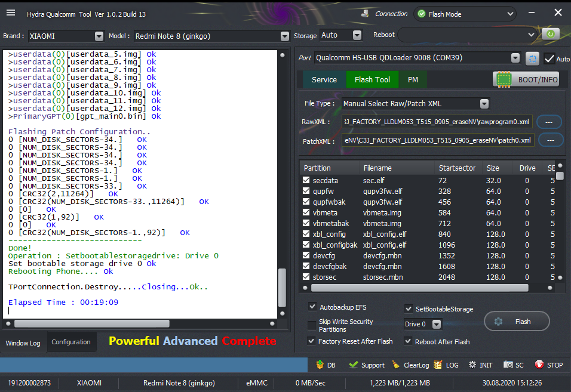Open the Brand dropdown showing XIAOMI
Image resolution: width=571 pixels, height=392 pixels.
pos(99,36)
